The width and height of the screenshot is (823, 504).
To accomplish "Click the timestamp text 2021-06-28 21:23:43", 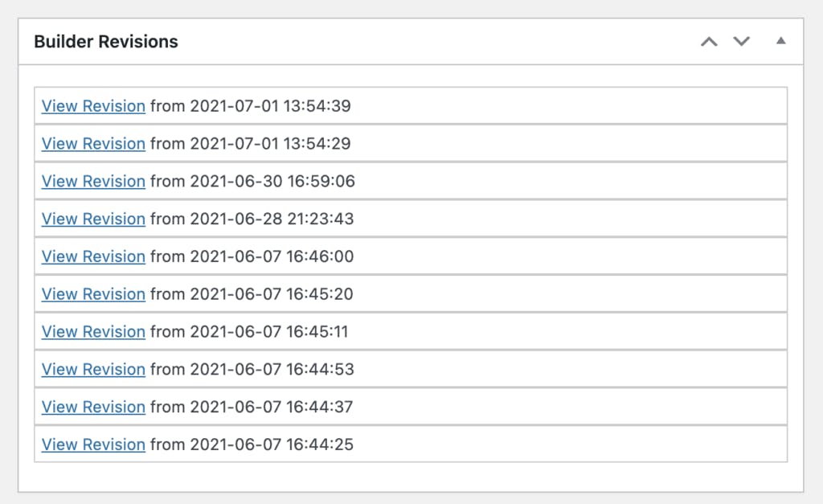I will (272, 219).
